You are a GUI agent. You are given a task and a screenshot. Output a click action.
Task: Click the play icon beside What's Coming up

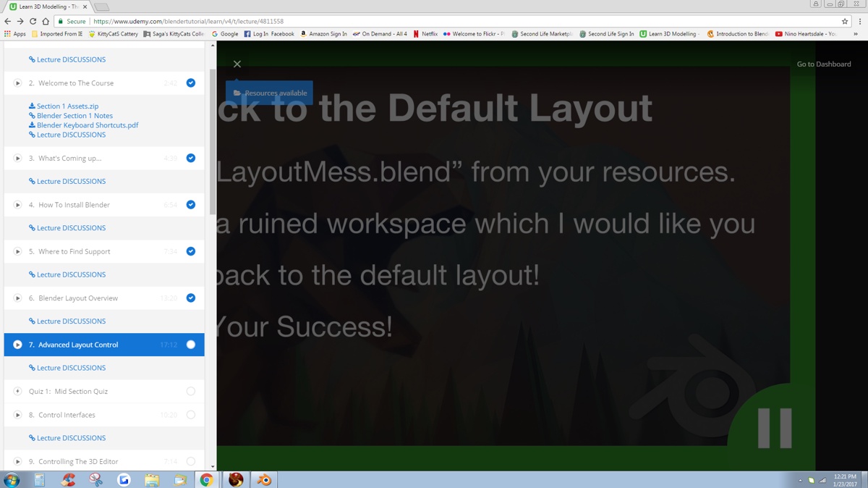point(17,158)
